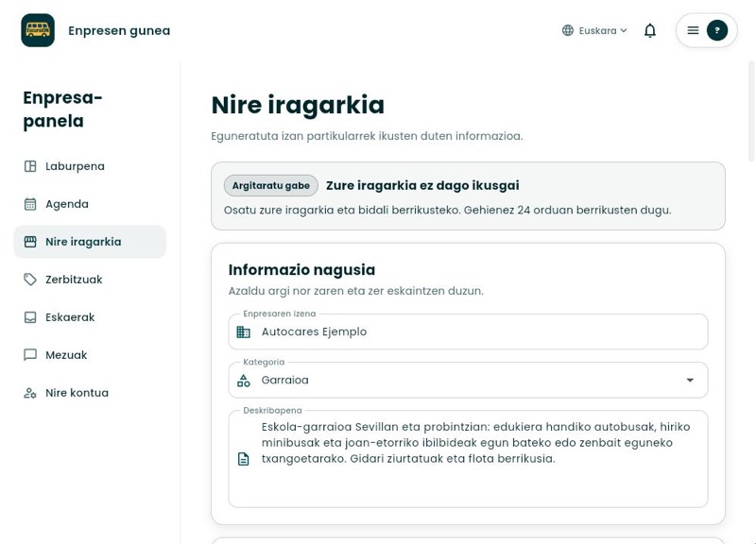Select Nire iragarkia sidebar item
The image size is (756, 544).
tap(90, 242)
